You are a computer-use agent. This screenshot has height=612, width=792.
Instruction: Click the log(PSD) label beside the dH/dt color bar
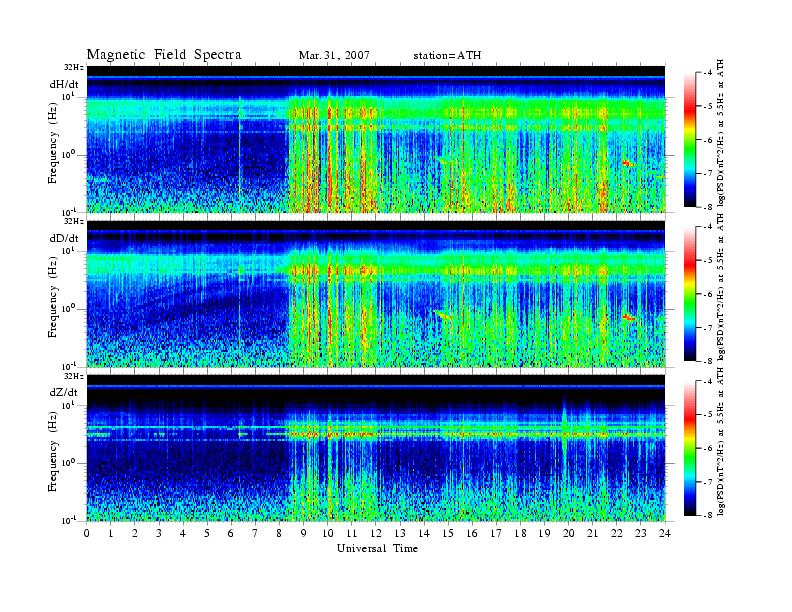(721, 133)
